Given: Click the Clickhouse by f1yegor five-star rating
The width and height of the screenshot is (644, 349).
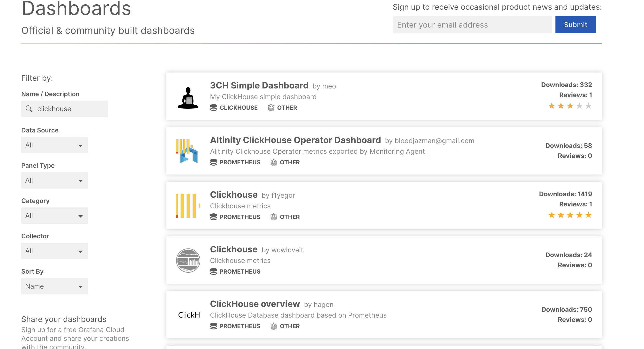Looking at the screenshot, I should click(x=570, y=215).
